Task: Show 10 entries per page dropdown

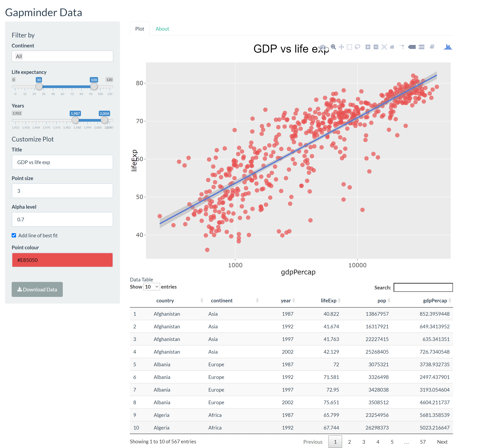Action: [x=151, y=287]
